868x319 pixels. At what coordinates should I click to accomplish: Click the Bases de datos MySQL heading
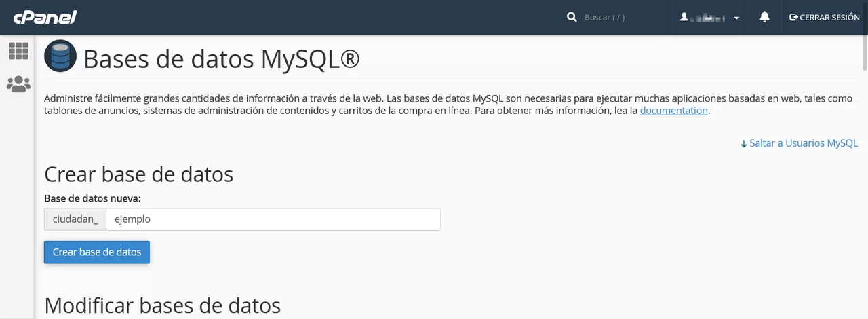coord(221,59)
